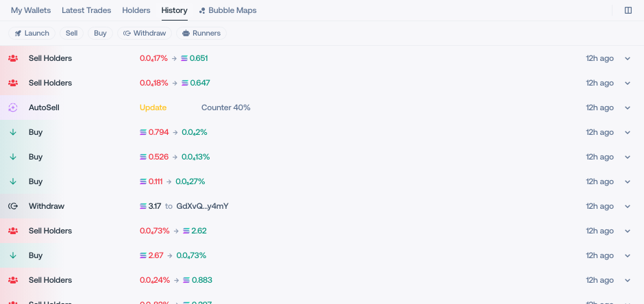Expand the Withdraw 3.17 row chevron
The image size is (644, 304).
click(628, 206)
